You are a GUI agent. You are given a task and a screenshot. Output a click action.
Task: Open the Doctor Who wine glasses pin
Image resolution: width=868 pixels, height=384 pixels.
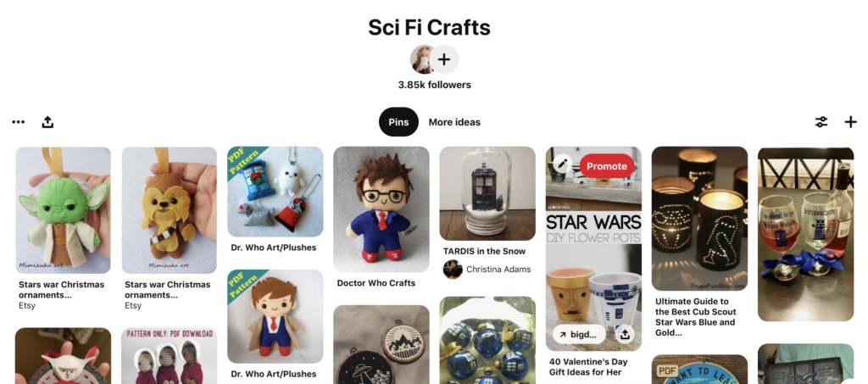click(x=805, y=234)
